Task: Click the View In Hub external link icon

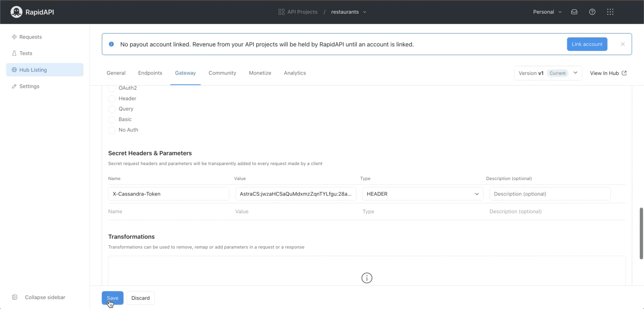Action: pos(624,73)
